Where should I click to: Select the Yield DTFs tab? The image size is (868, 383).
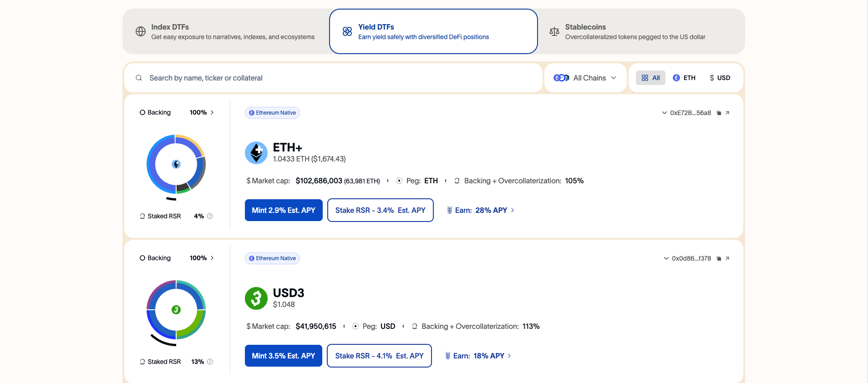(433, 31)
